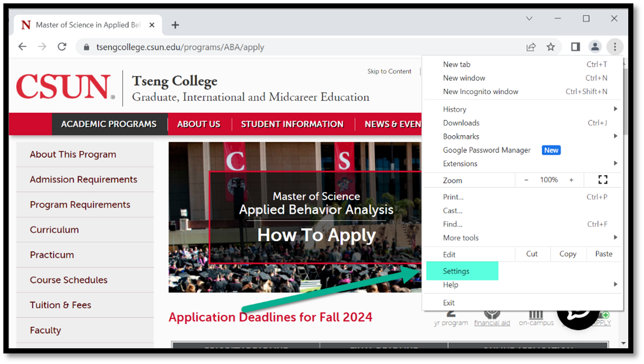Open a new tab with plus button
The image size is (644, 364).
coord(175,25)
